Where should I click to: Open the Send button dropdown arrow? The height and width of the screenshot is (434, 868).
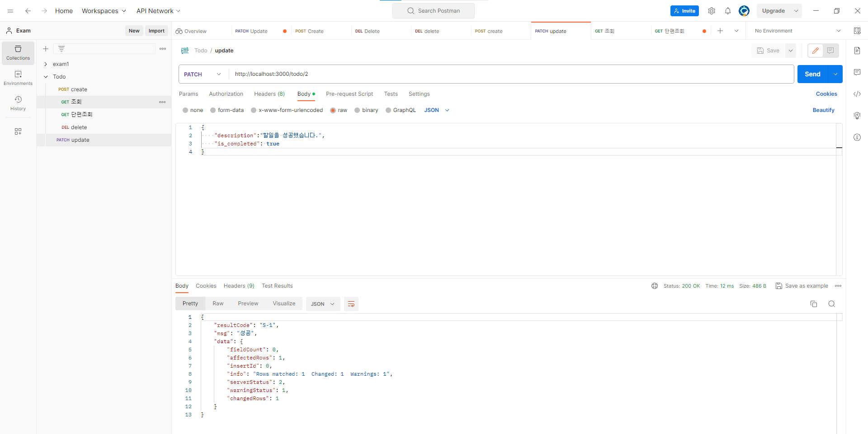835,74
